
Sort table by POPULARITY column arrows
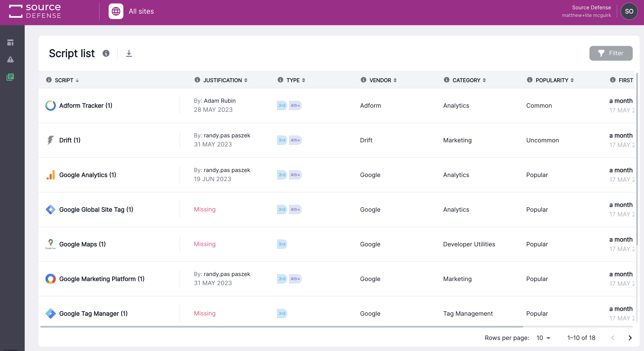(x=572, y=80)
